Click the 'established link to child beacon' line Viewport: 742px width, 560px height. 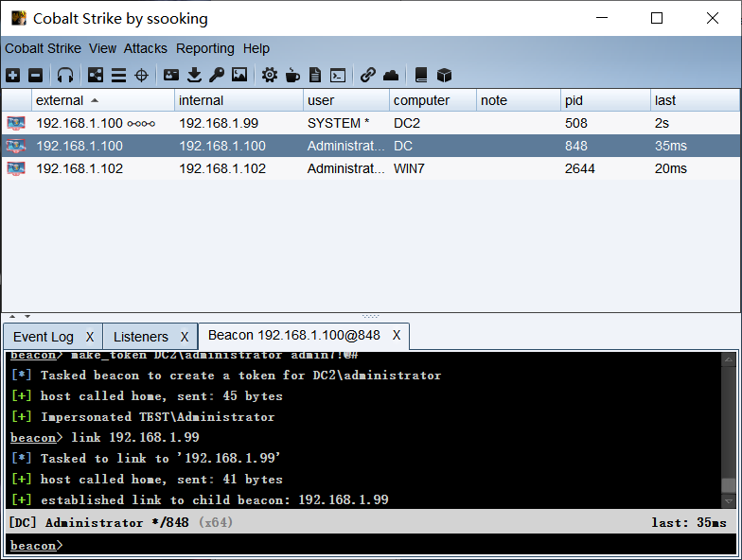(x=200, y=499)
